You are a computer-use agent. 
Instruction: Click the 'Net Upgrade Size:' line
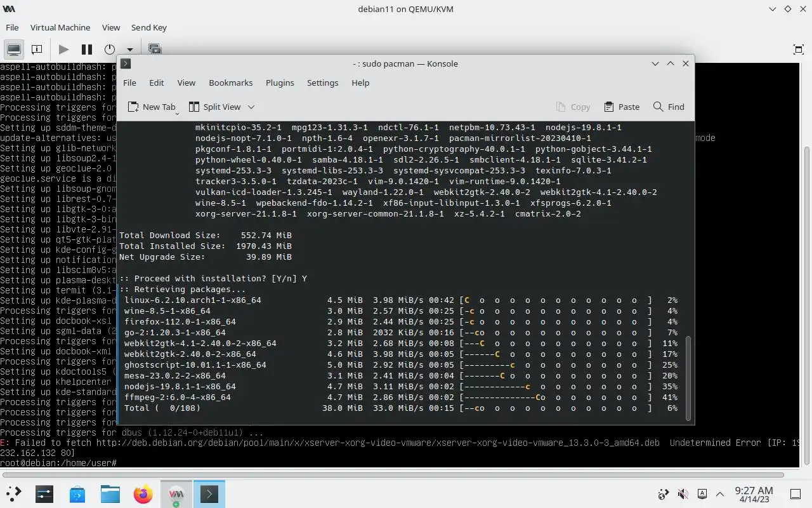pyautogui.click(x=206, y=257)
